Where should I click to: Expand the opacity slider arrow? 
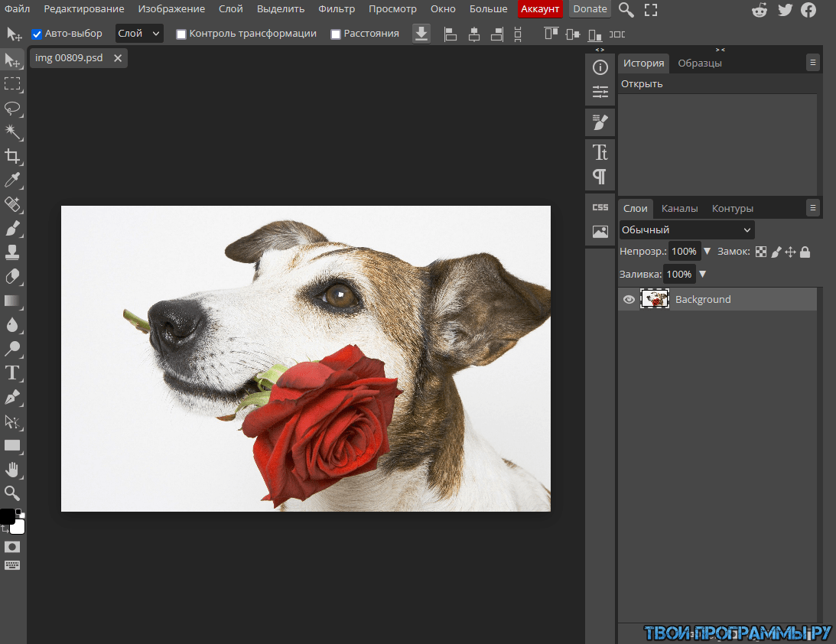(x=707, y=251)
